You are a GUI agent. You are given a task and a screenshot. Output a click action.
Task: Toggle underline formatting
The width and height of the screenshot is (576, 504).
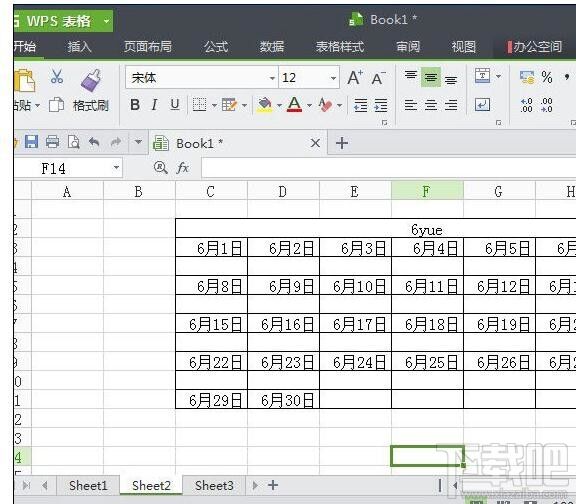pos(175,105)
